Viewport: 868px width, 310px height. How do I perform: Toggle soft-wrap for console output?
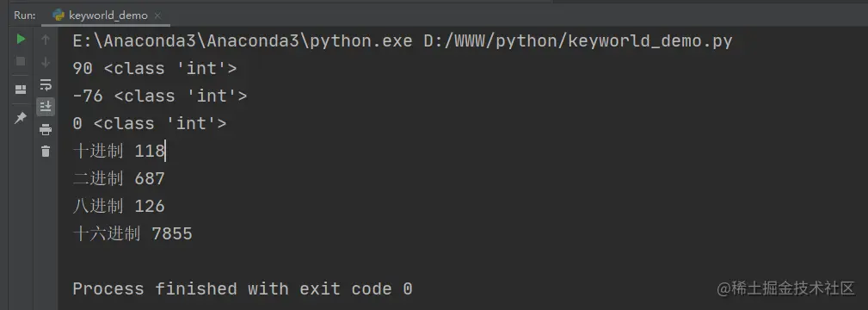pyautogui.click(x=46, y=84)
